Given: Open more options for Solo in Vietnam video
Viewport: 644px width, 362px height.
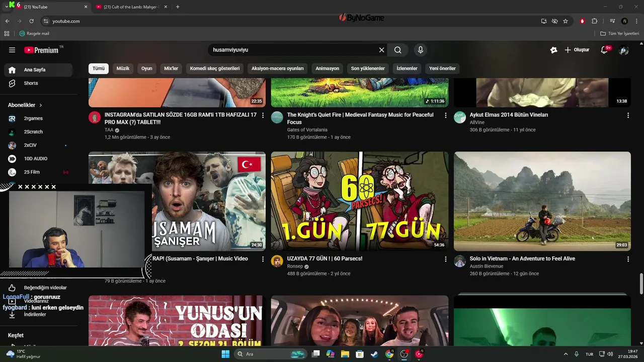Looking at the screenshot, I should click(628, 259).
